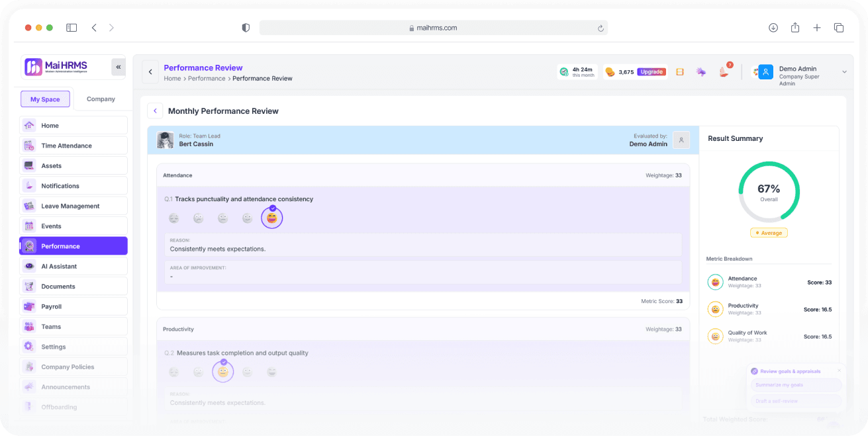Image resolution: width=868 pixels, height=436 pixels.
Task: Click the header back chevron beside Performance Review
Action: (x=150, y=72)
